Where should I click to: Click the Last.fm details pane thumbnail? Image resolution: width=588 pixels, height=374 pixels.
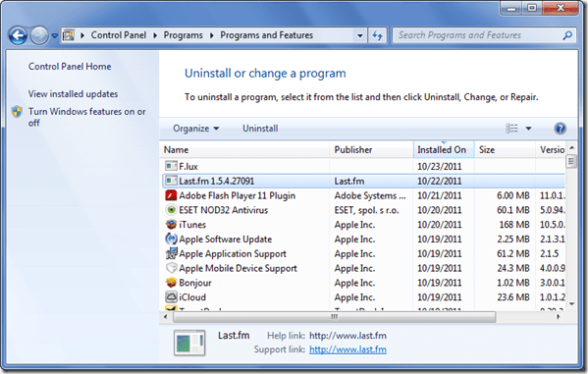189,343
